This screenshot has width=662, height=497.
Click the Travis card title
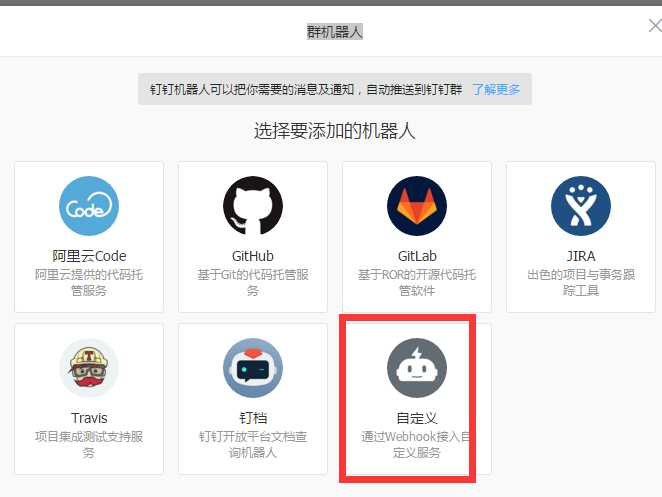pos(89,418)
